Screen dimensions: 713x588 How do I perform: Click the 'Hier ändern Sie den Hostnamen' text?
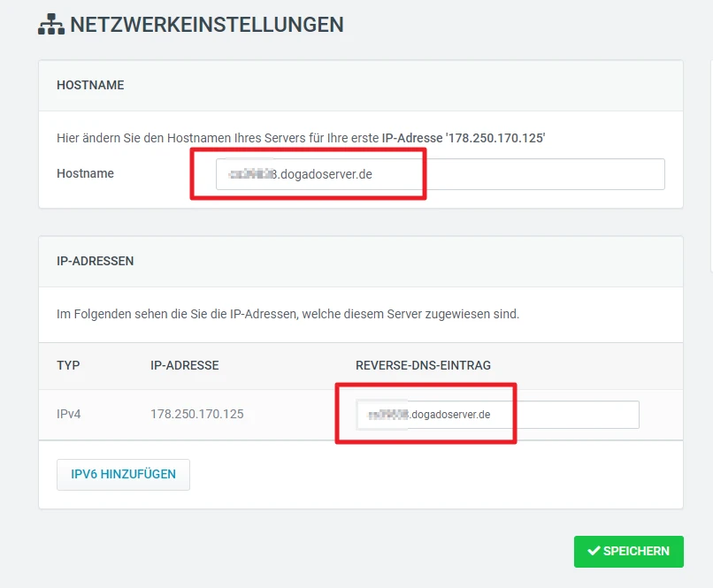pos(217,139)
